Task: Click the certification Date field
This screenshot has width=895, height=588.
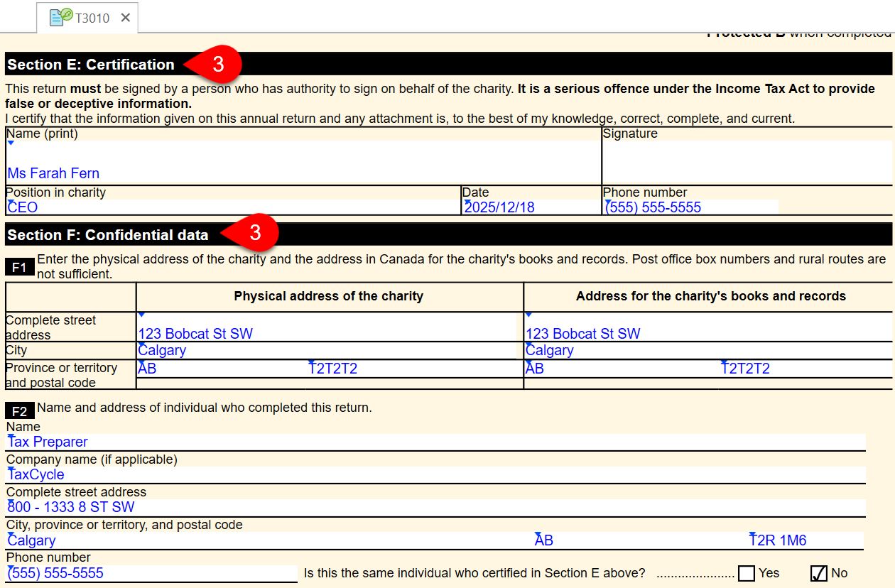Action: (531, 207)
